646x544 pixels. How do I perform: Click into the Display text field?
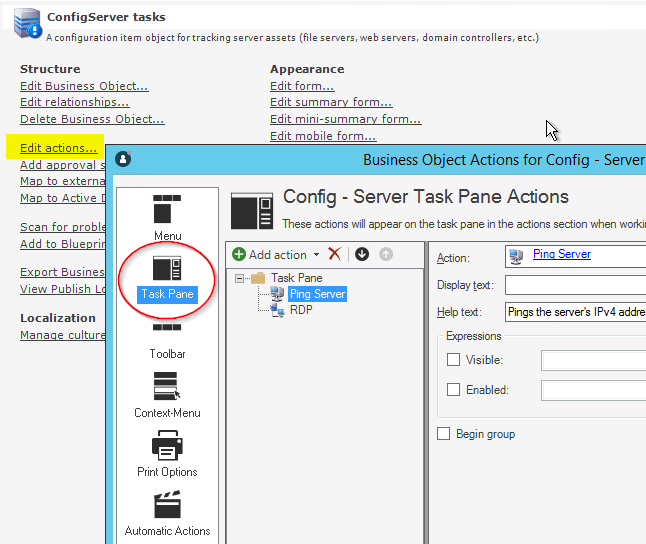(576, 285)
